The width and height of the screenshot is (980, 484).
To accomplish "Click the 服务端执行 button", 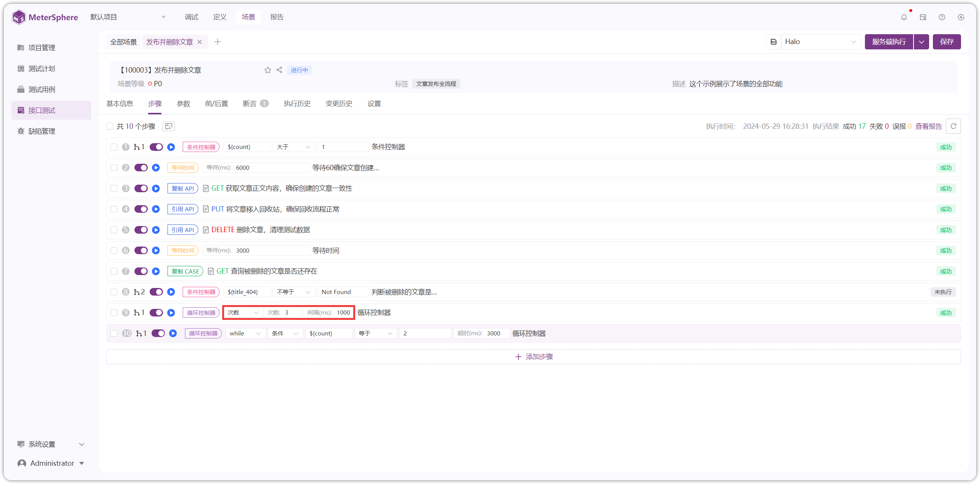I will 889,42.
